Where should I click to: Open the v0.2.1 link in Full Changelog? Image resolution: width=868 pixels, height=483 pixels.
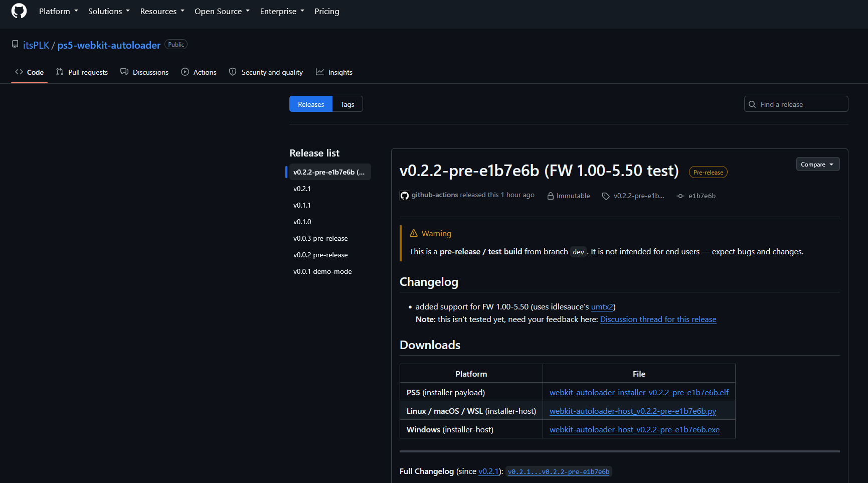click(x=488, y=471)
